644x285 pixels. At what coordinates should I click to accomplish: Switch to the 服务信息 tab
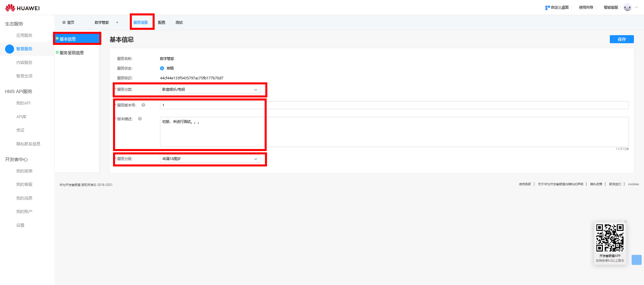pyautogui.click(x=141, y=22)
